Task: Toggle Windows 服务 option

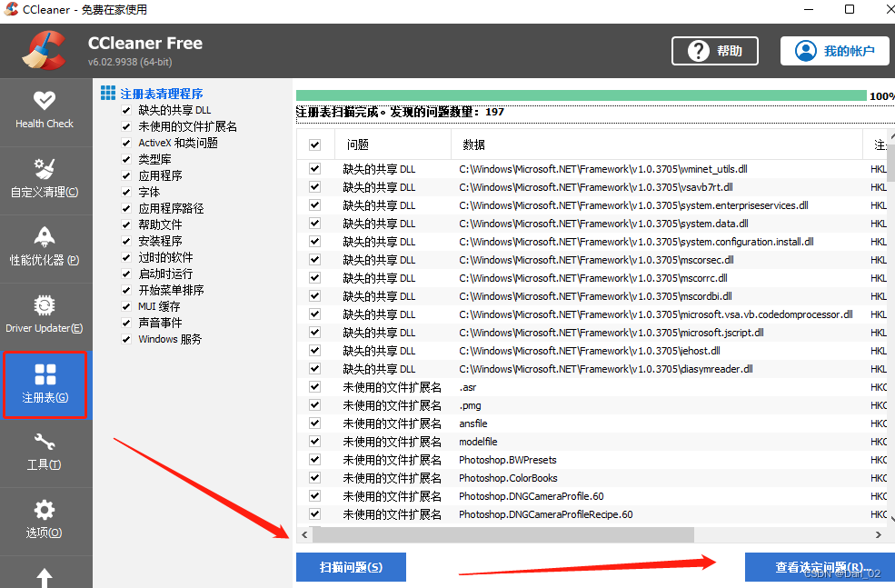Action: 126,340
